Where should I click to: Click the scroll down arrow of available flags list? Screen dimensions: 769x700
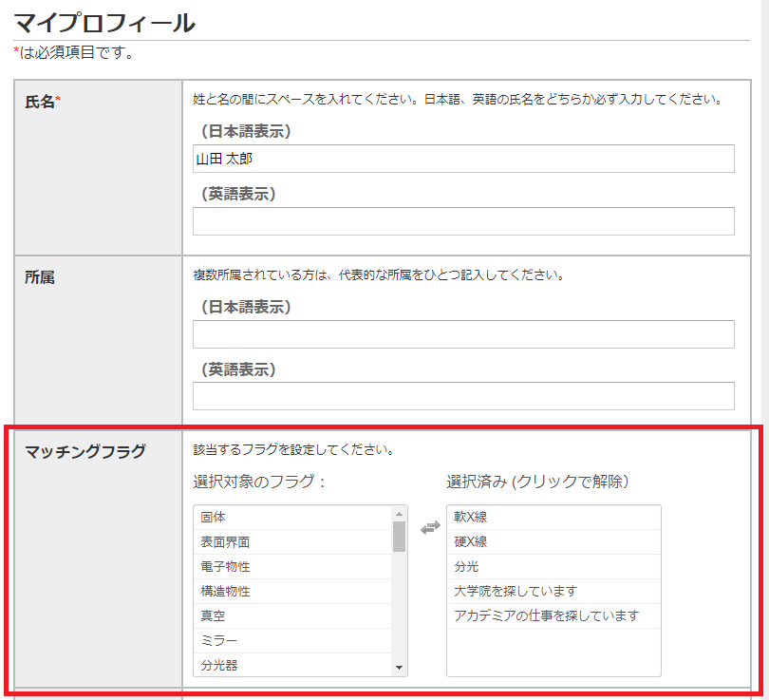[400, 668]
